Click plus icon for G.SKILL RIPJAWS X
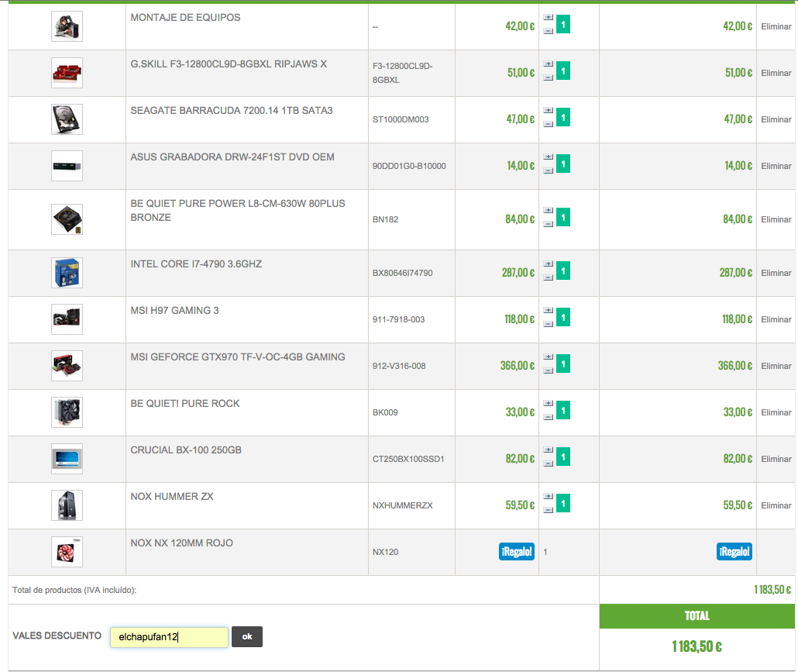 coord(548,64)
